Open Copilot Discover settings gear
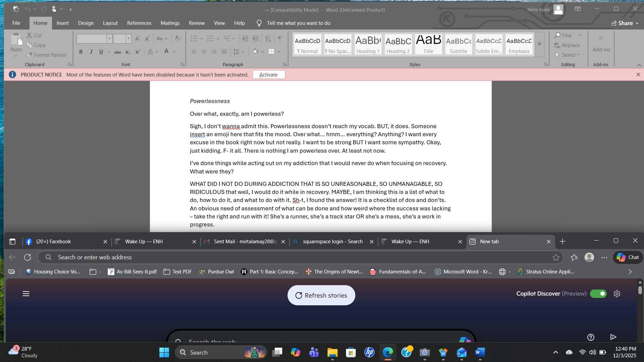 617,294
